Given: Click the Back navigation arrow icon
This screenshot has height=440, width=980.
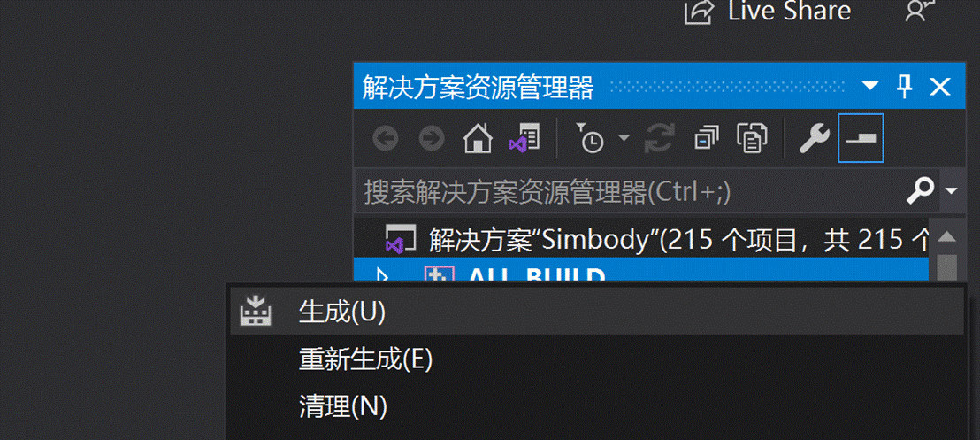Looking at the screenshot, I should pyautogui.click(x=386, y=139).
